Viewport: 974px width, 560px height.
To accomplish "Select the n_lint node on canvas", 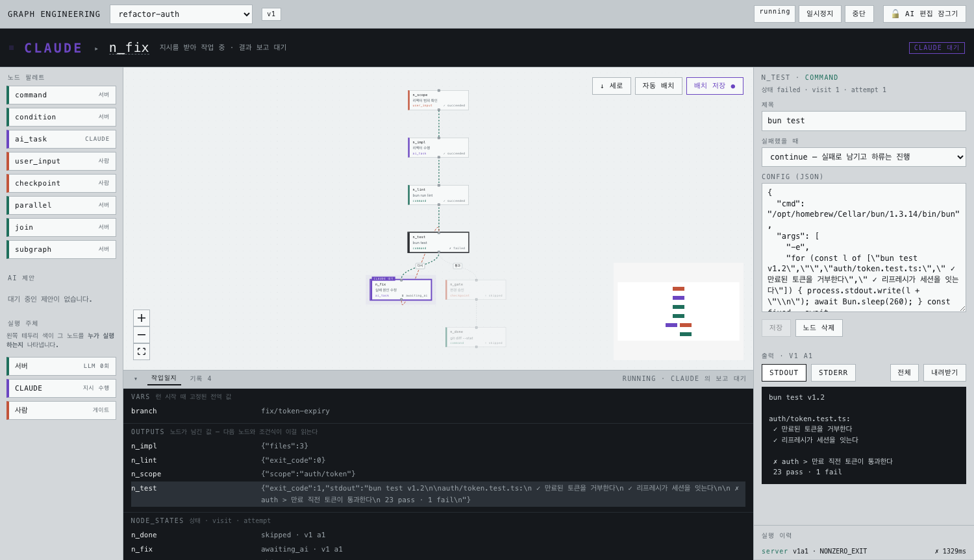I will [x=438, y=195].
